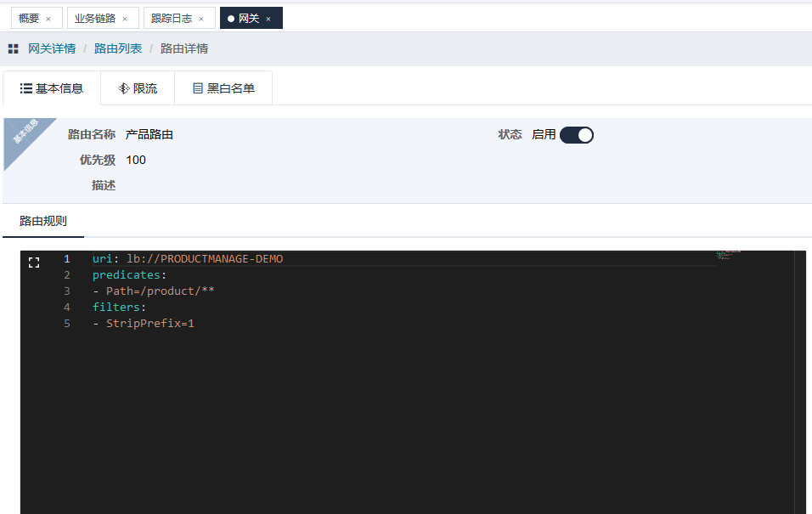Image resolution: width=812 pixels, height=514 pixels.
Task: Switch to the 概要 tab
Action: [30, 18]
